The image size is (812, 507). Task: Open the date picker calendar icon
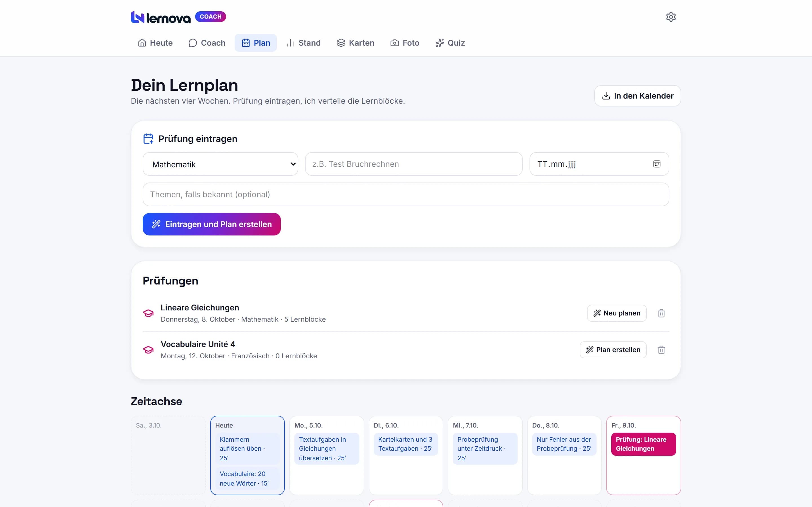657,164
